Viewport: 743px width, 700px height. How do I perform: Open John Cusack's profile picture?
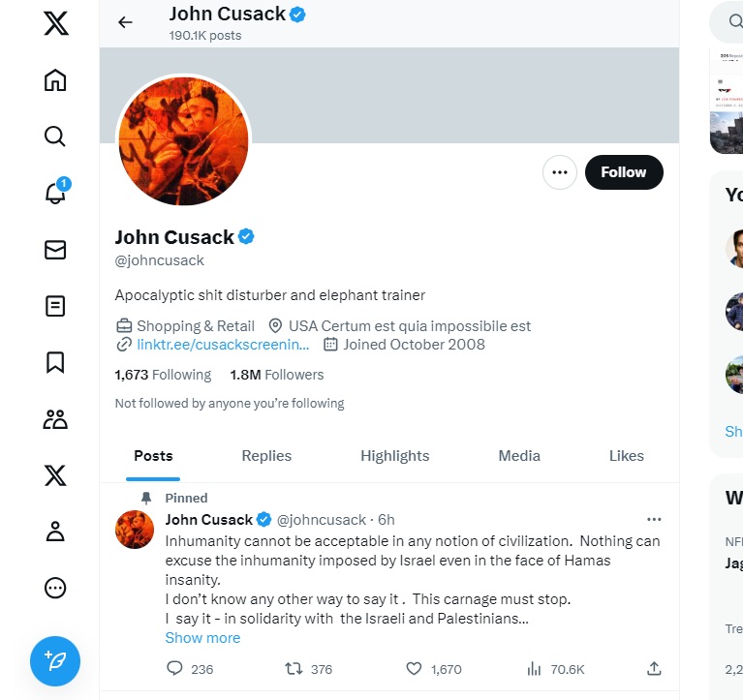[x=184, y=140]
